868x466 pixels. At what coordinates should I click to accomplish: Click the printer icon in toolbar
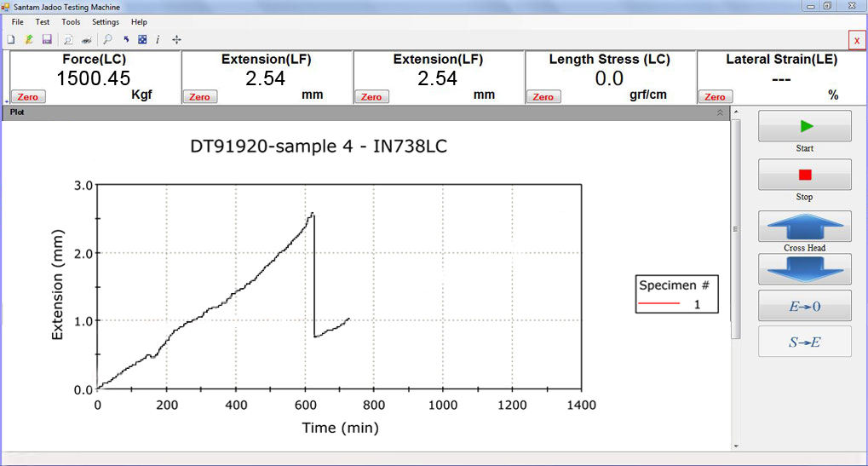pyautogui.click(x=86, y=39)
